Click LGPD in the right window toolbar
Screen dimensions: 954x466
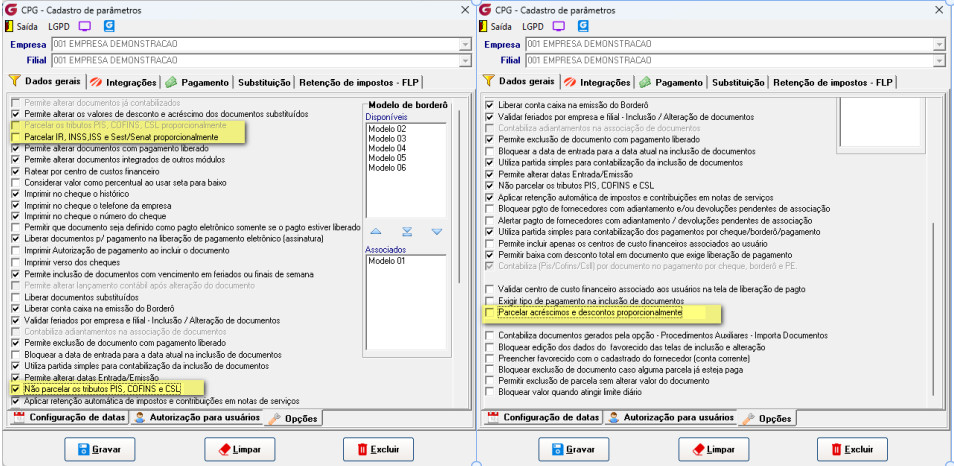(x=533, y=27)
